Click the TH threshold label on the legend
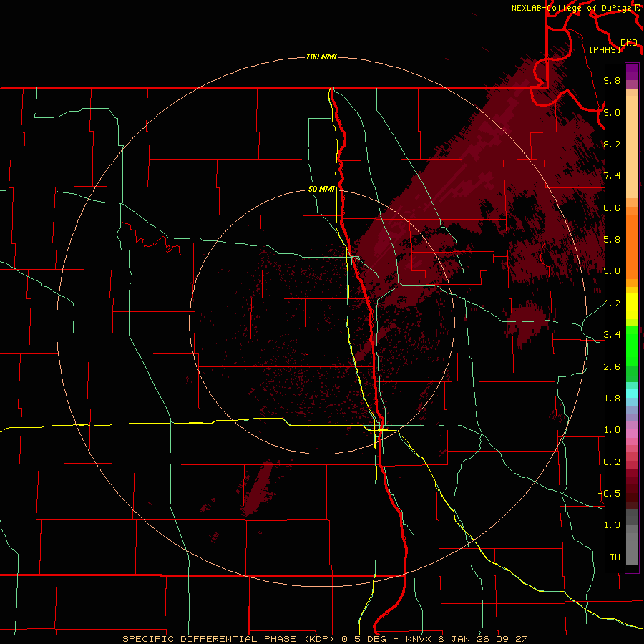The image size is (644, 644). pyautogui.click(x=615, y=557)
